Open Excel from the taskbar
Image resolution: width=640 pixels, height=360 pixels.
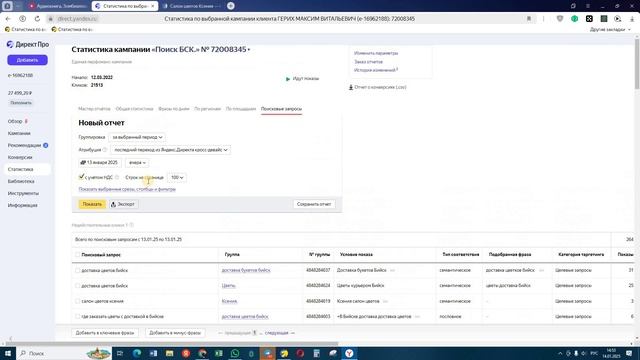click(x=218, y=353)
